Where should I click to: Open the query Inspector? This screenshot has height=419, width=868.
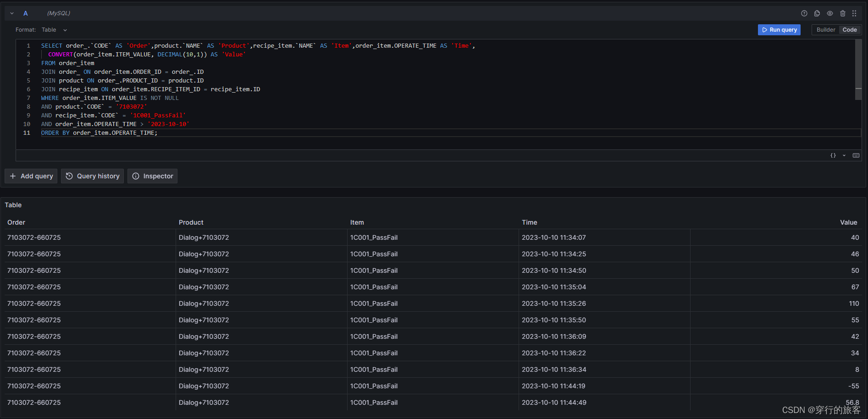(x=152, y=176)
